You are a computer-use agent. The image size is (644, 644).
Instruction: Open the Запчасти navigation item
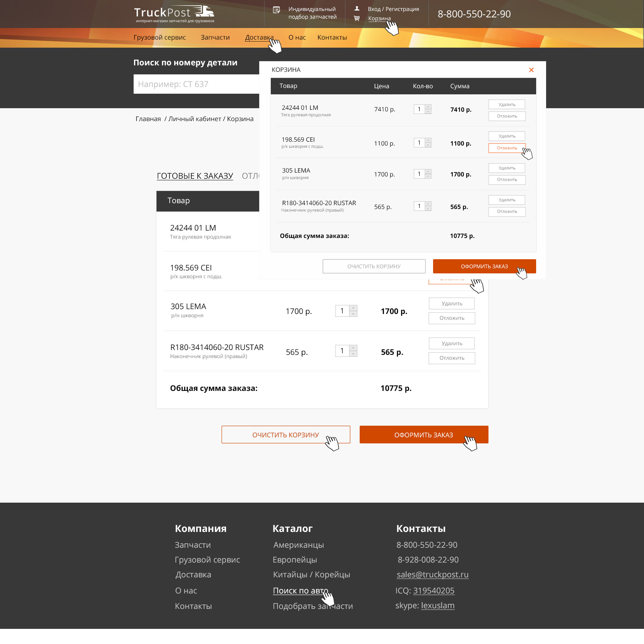pos(215,37)
